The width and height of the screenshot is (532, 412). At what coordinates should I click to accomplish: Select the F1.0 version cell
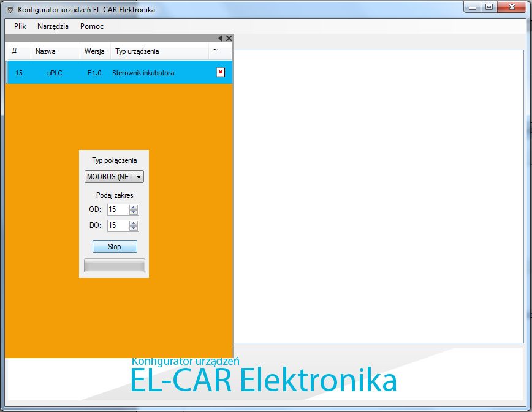[x=94, y=73]
